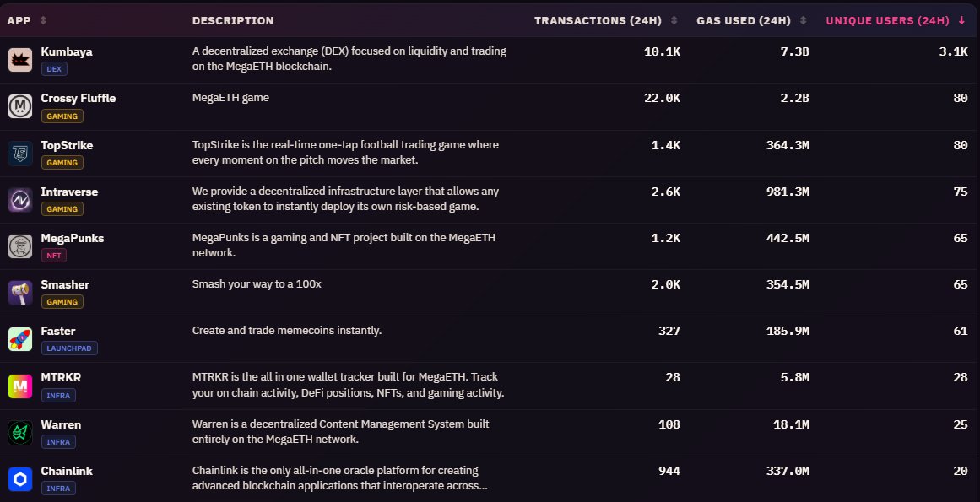This screenshot has height=502, width=980.
Task: Click the MTRKR gradient logo icon
Action: 20,386
